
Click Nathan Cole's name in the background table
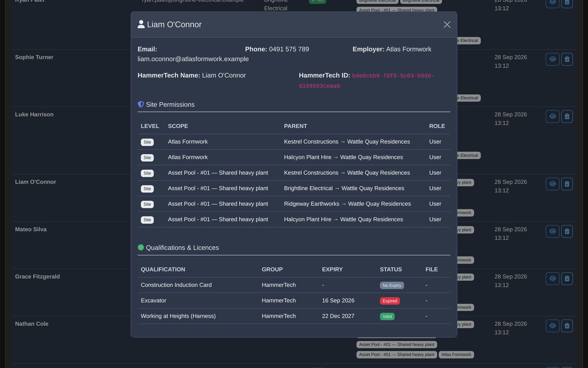click(32, 324)
